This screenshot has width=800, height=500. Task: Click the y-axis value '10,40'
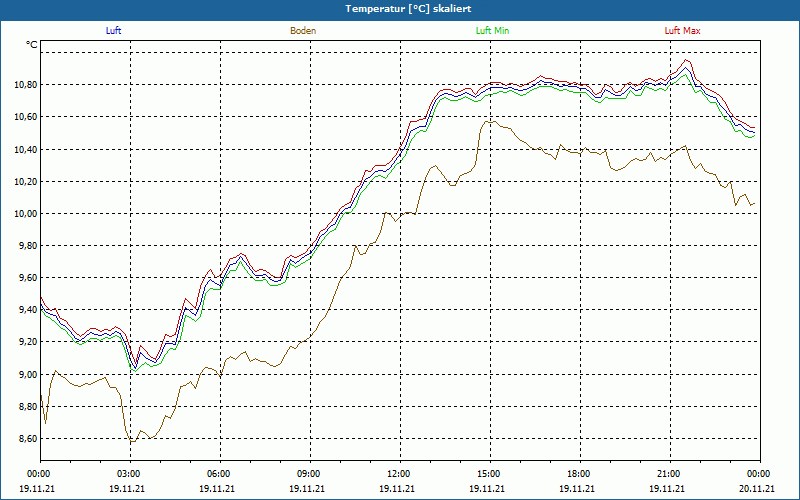click(x=26, y=149)
